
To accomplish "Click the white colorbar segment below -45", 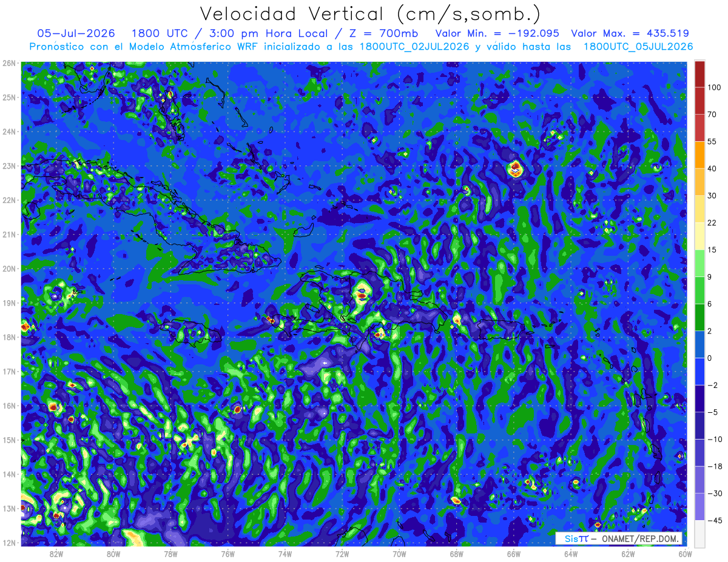I will (699, 533).
